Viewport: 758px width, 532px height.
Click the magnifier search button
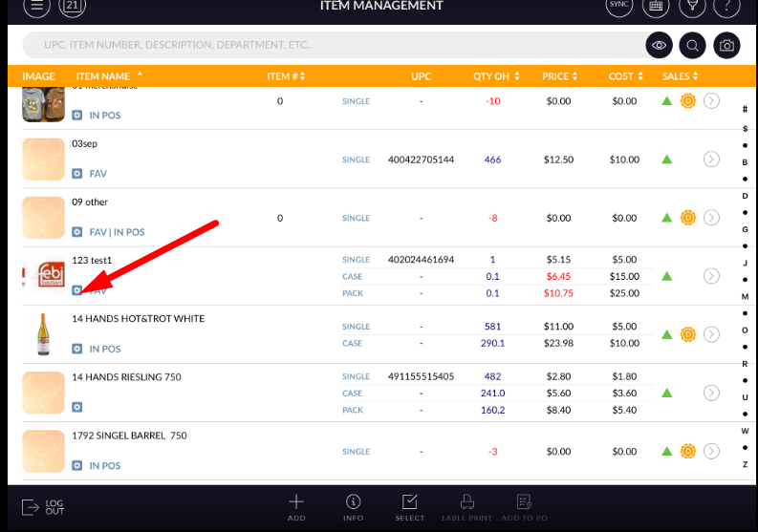(x=692, y=46)
